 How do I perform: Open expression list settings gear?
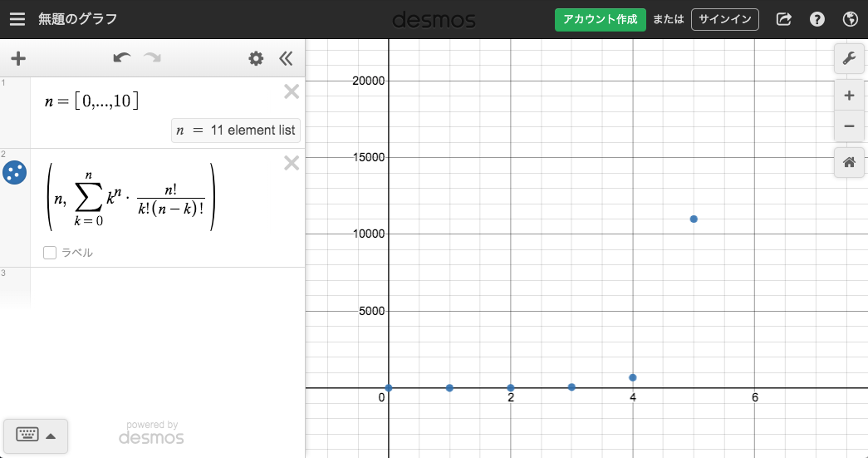click(256, 58)
